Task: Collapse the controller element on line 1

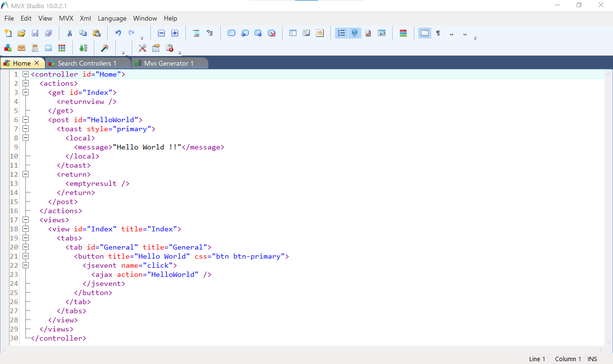Action: pos(25,74)
